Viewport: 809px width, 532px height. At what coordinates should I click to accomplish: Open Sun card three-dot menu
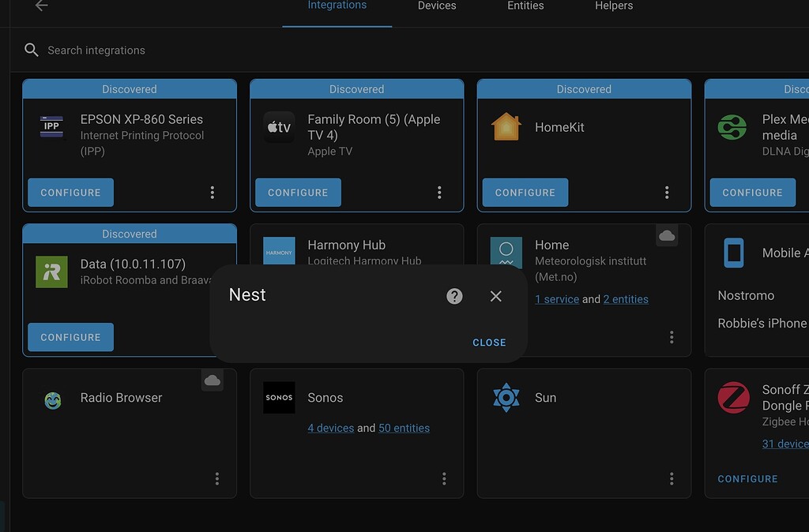[x=672, y=479]
